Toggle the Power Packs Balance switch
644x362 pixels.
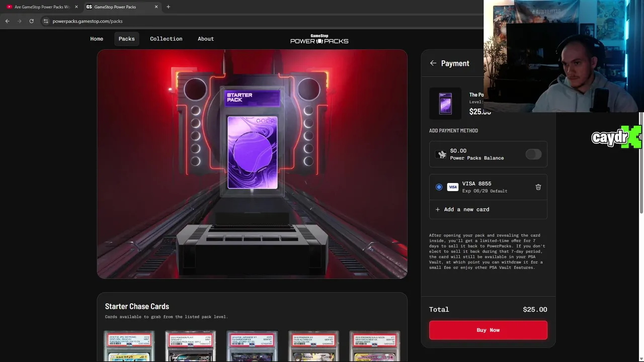pos(533,154)
